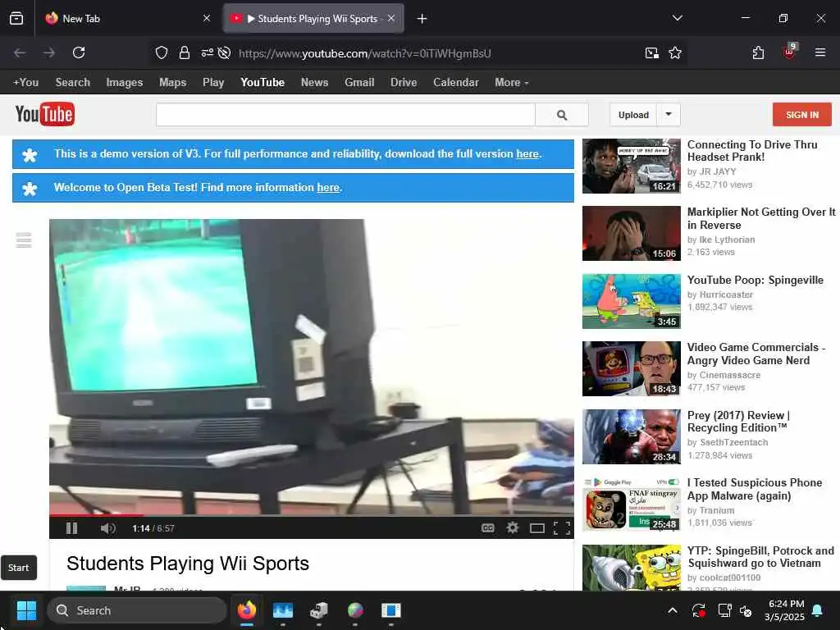The width and height of the screenshot is (840, 630).
Task: Show site security padlock info
Action: (185, 52)
